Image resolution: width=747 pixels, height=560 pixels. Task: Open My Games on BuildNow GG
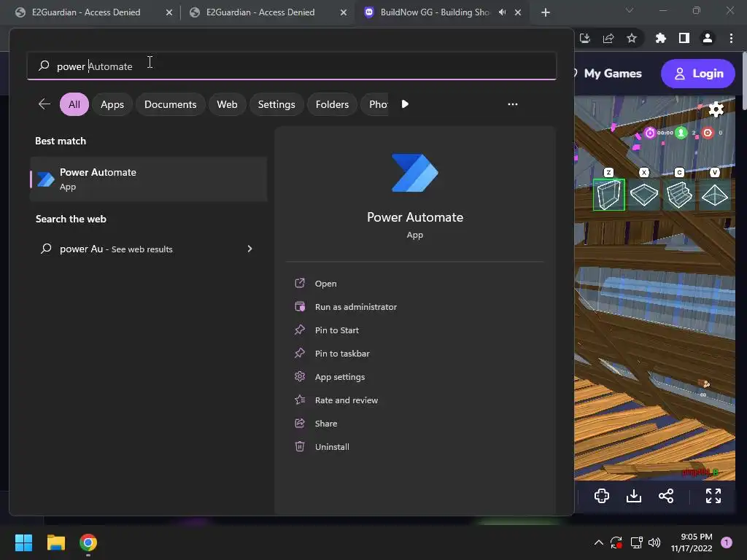[x=612, y=74]
